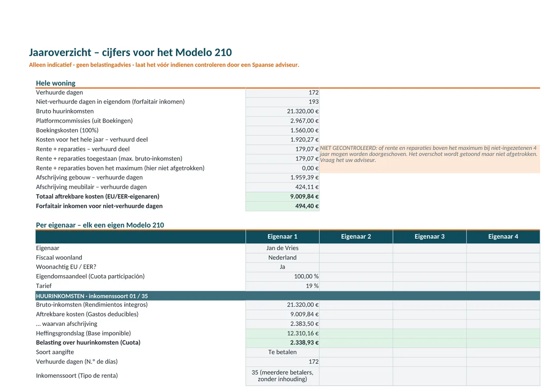Screen dimensions: 548x392
Task: Click the HUURINKOMSTEN inkomenssoort 01 / 35 section bar
Action: (x=288, y=296)
